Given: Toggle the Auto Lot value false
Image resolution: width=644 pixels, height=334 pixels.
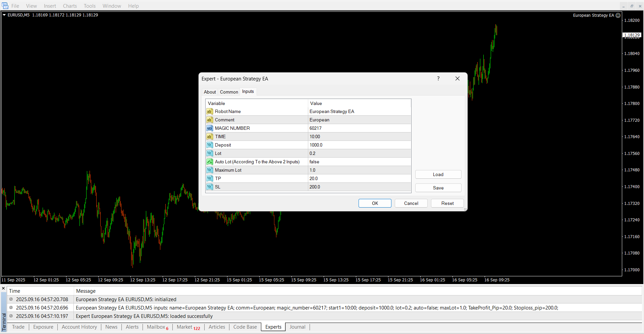Looking at the screenshot, I should [359, 162].
